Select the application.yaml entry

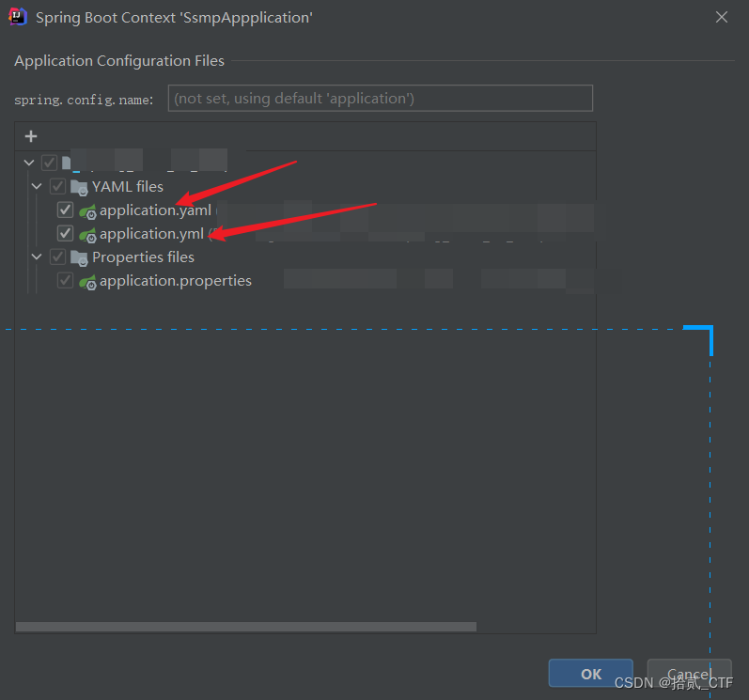(155, 210)
